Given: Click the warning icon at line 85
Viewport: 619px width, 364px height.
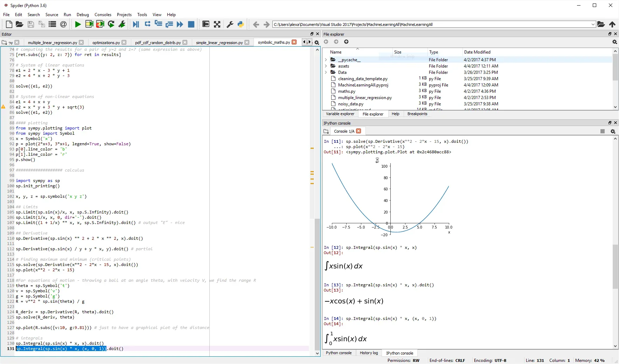Looking at the screenshot, I should pyautogui.click(x=4, y=107).
